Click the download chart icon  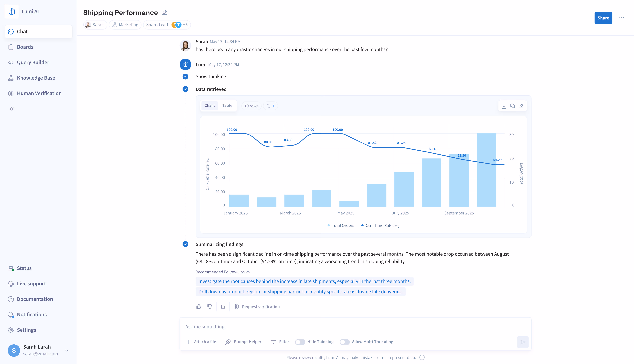(504, 106)
